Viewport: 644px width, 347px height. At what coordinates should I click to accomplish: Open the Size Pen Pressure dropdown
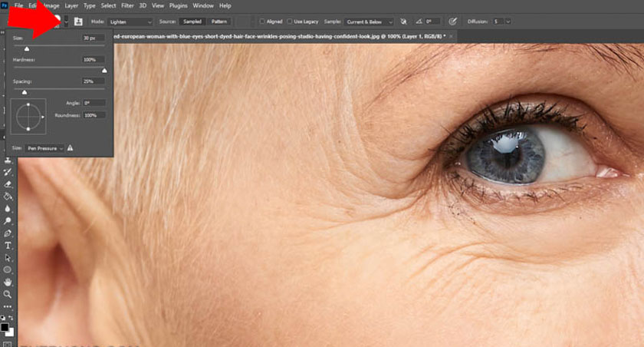[x=44, y=147]
